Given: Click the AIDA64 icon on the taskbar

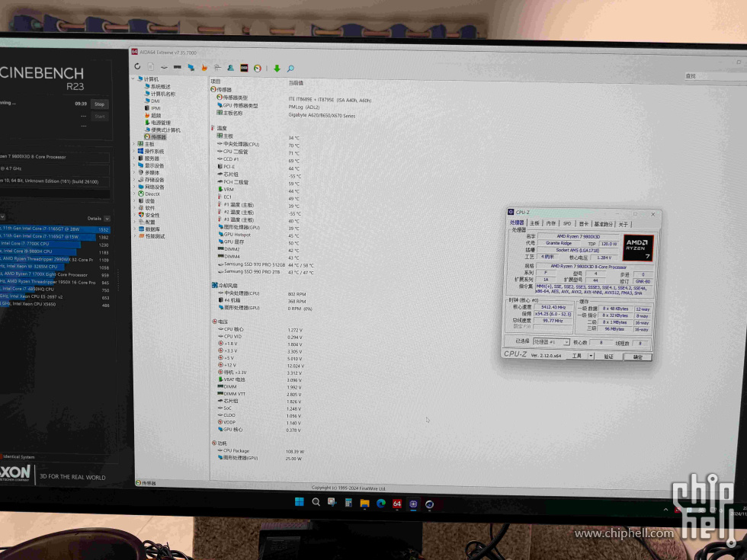Looking at the screenshot, I should 397,504.
